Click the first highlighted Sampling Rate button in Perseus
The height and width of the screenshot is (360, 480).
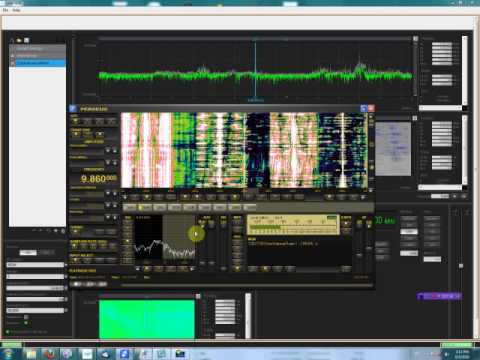(74, 246)
